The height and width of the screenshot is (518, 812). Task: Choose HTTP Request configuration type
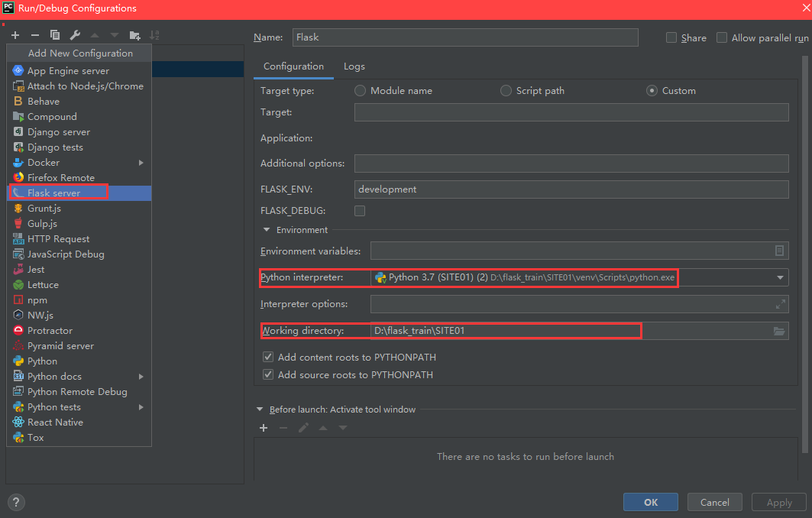coord(79,239)
